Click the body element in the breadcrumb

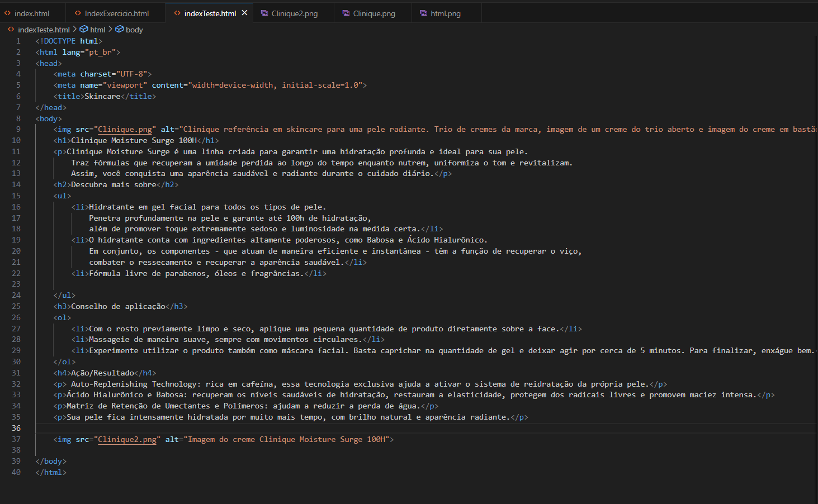134,30
